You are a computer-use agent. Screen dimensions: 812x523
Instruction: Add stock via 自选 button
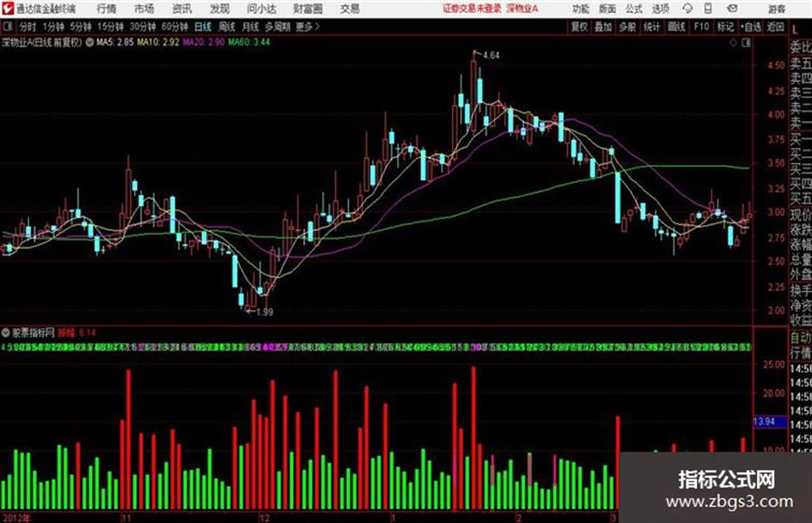[751, 27]
